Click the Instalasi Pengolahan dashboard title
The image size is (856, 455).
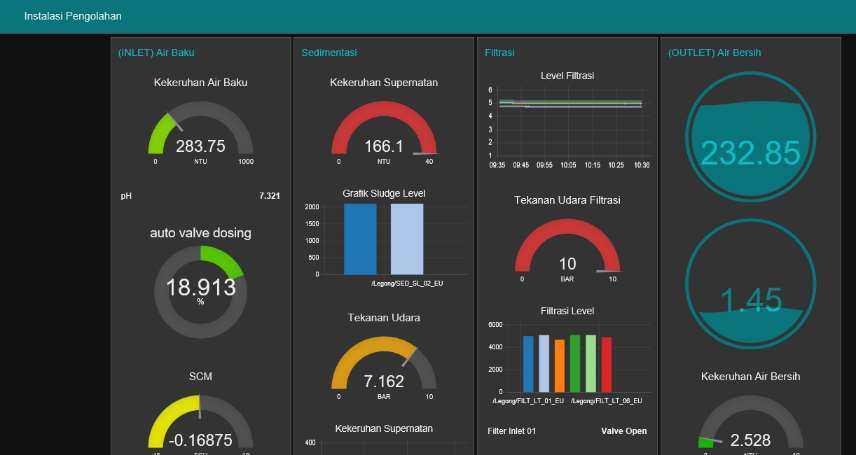73,16
